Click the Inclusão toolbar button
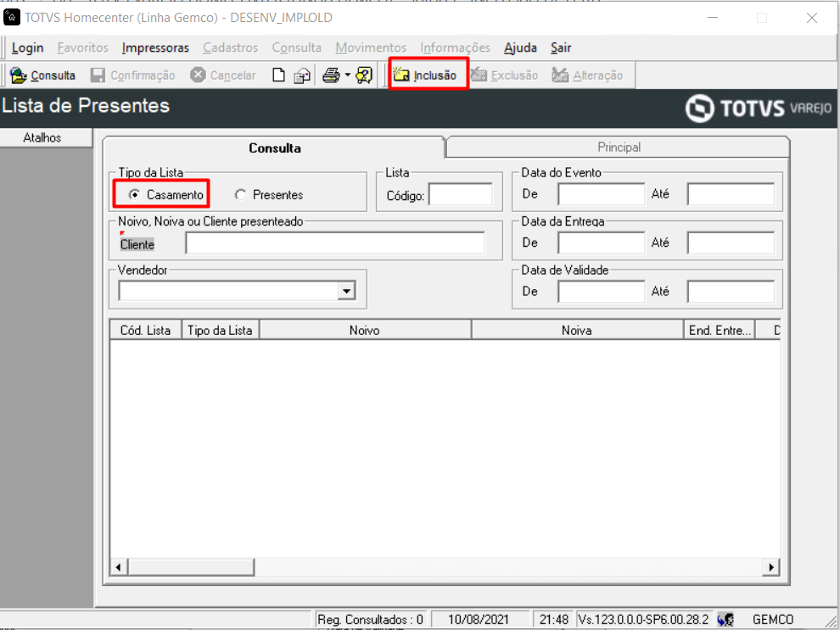The width and height of the screenshot is (840, 630). 425,75
